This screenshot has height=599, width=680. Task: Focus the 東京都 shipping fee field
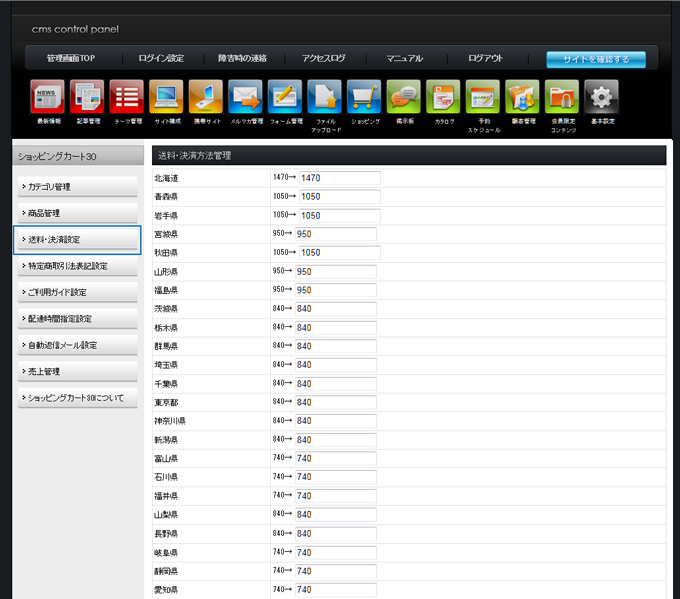tap(335, 402)
